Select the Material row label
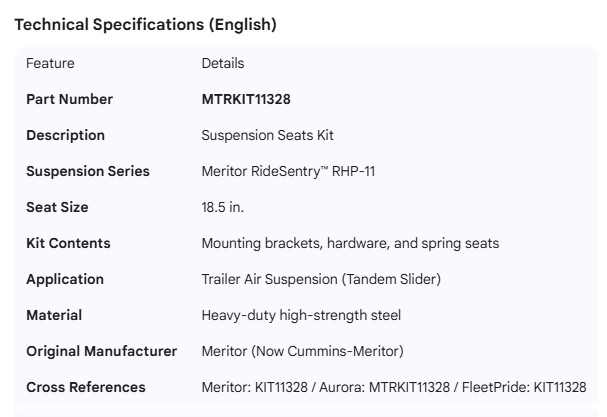Image resolution: width=607 pixels, height=417 pixels. (54, 315)
